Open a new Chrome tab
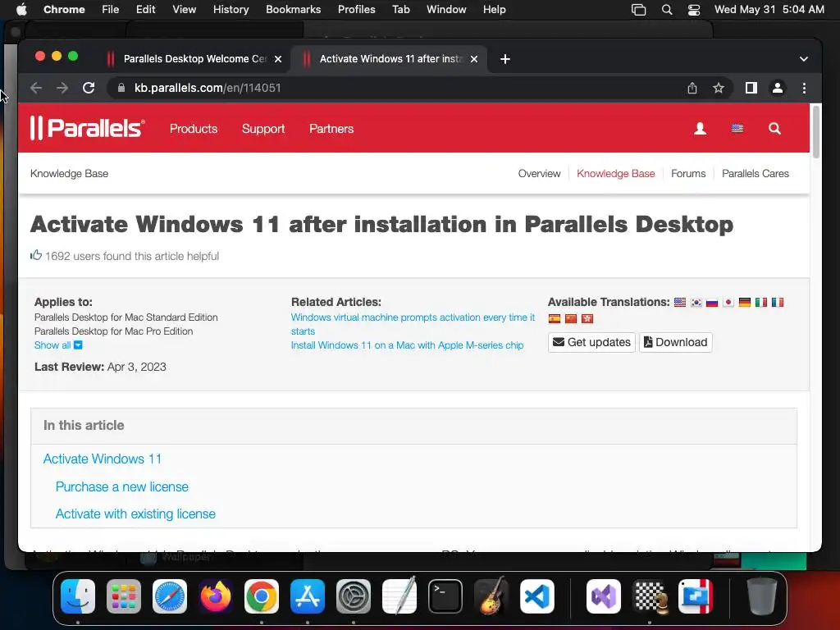The width and height of the screenshot is (840, 630). point(504,59)
